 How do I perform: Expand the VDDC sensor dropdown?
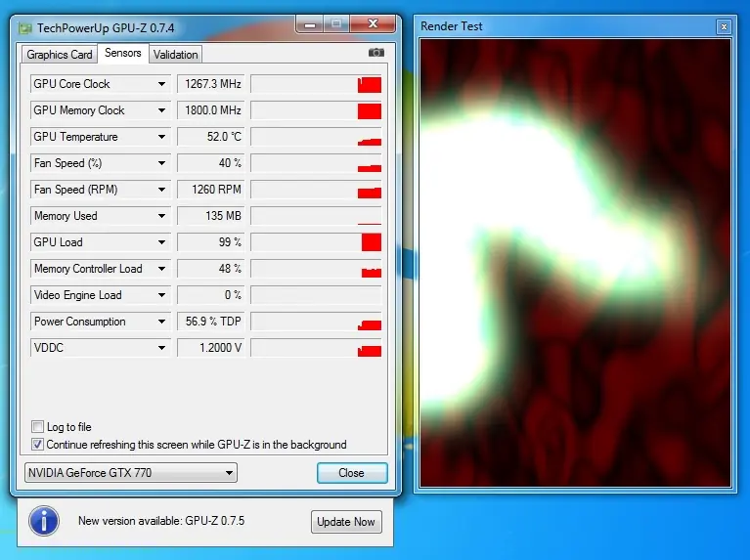161,348
